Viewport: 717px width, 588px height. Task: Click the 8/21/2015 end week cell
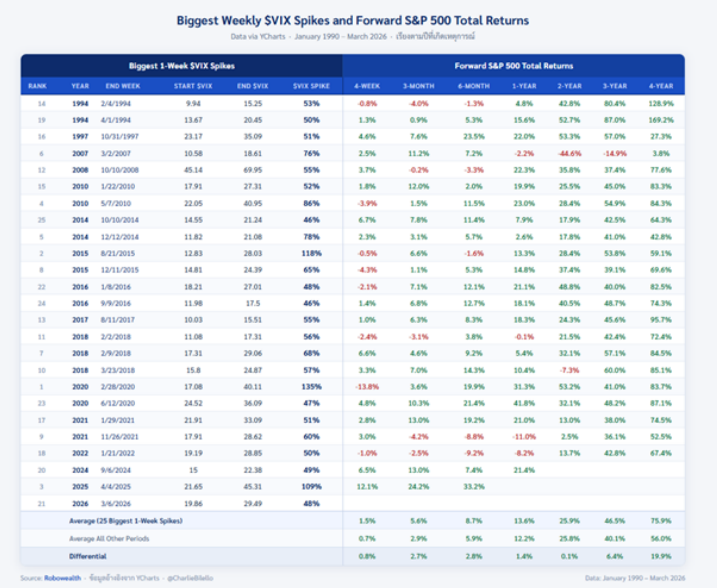point(118,253)
